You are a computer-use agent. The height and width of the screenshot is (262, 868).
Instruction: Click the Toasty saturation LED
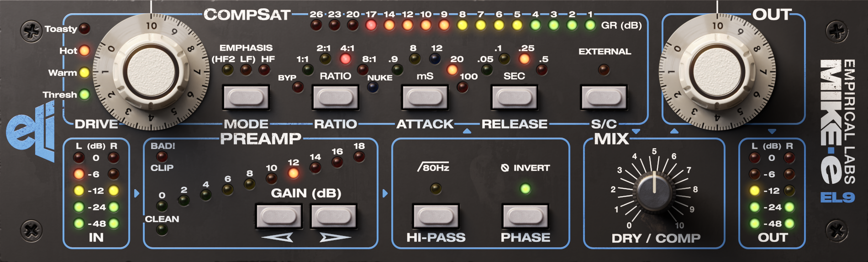[84, 29]
